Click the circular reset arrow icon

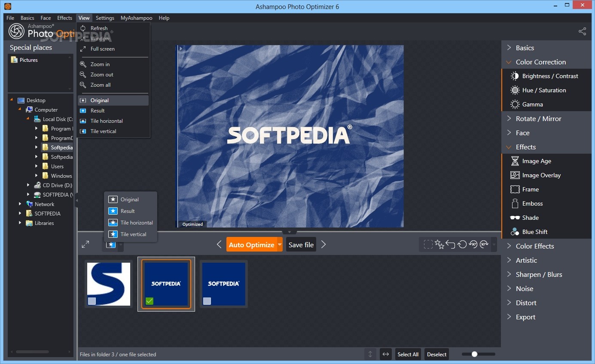(x=462, y=244)
